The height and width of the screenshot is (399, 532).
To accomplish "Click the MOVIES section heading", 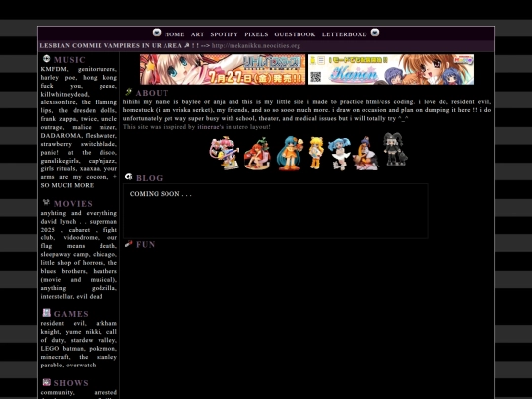I will tap(73, 204).
